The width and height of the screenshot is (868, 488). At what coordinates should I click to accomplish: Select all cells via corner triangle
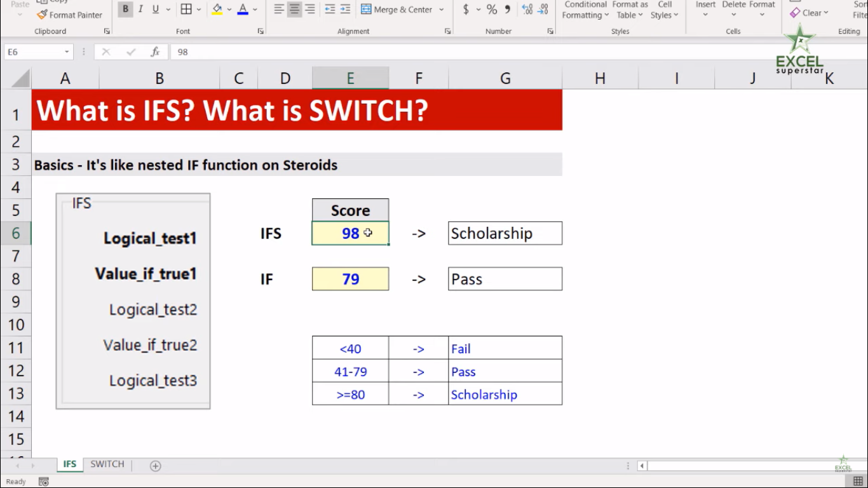click(20, 79)
